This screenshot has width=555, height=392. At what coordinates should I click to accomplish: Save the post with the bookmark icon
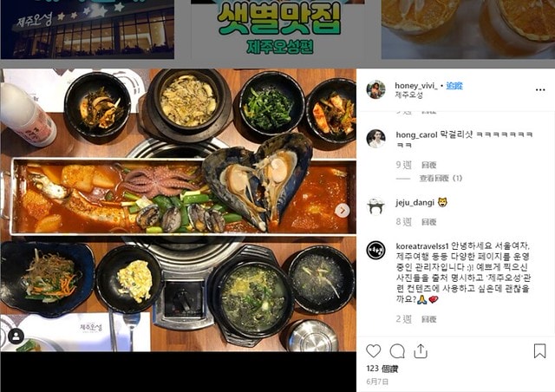(x=539, y=351)
